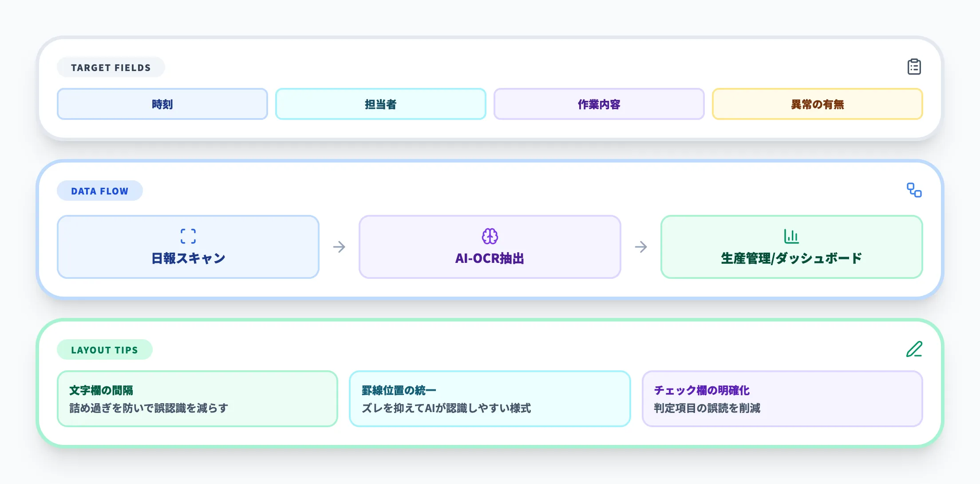Click the brain icon above AI-OCR抽出
Viewport: 980px width, 484px height.
click(490, 236)
